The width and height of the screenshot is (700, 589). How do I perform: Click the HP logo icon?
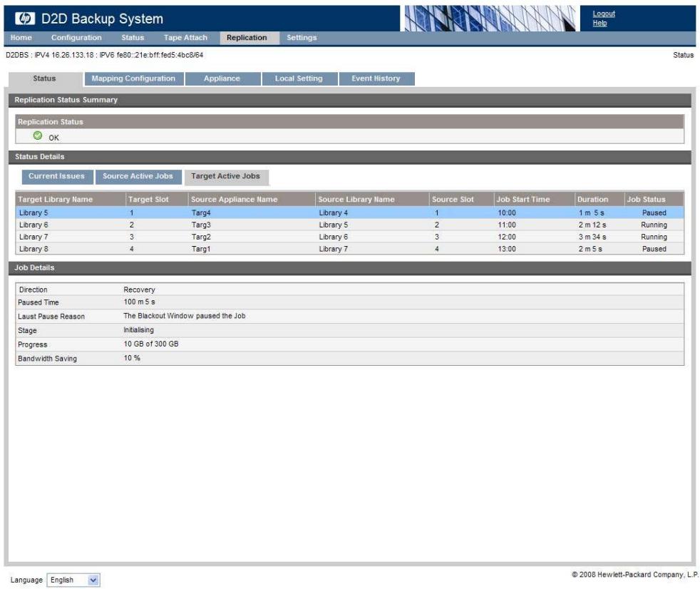[25, 19]
